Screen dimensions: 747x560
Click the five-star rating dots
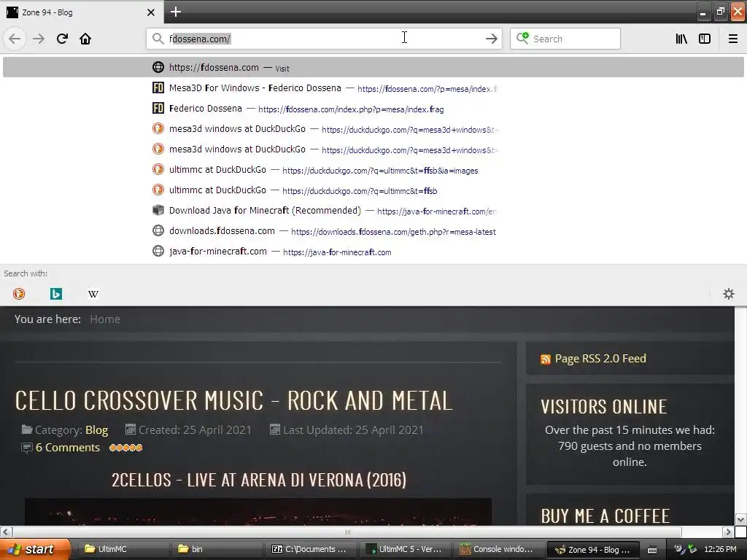tap(125, 448)
